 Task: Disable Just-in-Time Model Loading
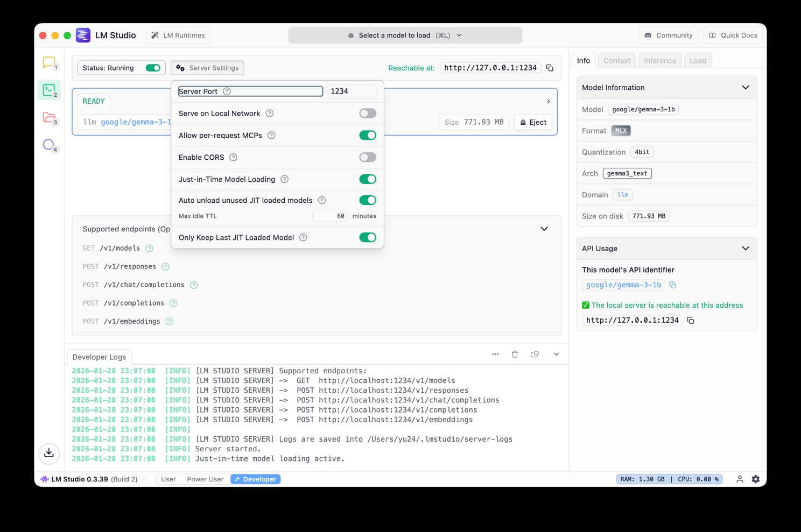pos(368,179)
